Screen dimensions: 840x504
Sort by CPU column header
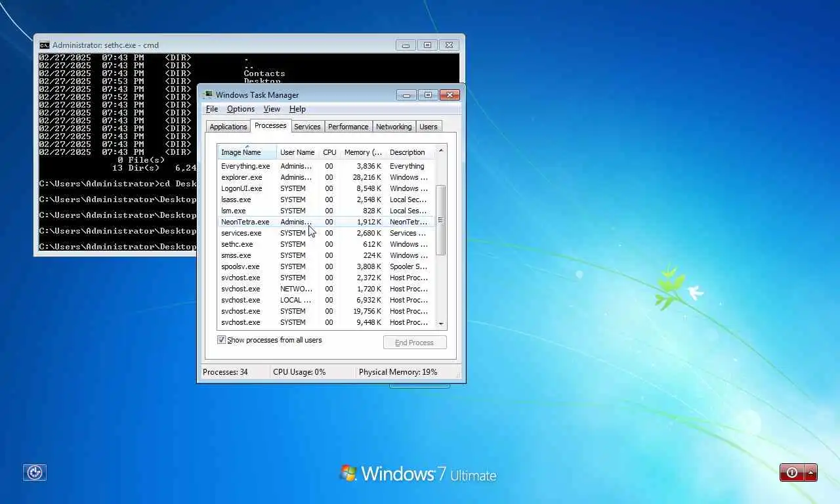(329, 152)
